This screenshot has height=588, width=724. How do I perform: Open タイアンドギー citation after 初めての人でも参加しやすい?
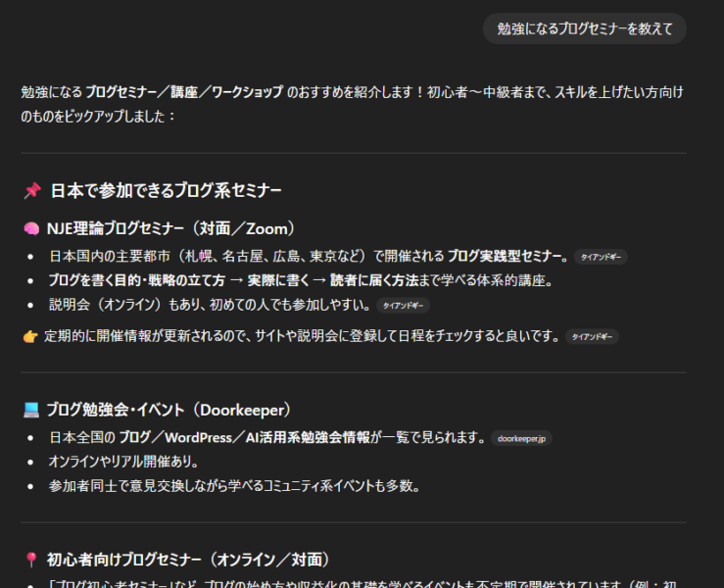coord(403,306)
